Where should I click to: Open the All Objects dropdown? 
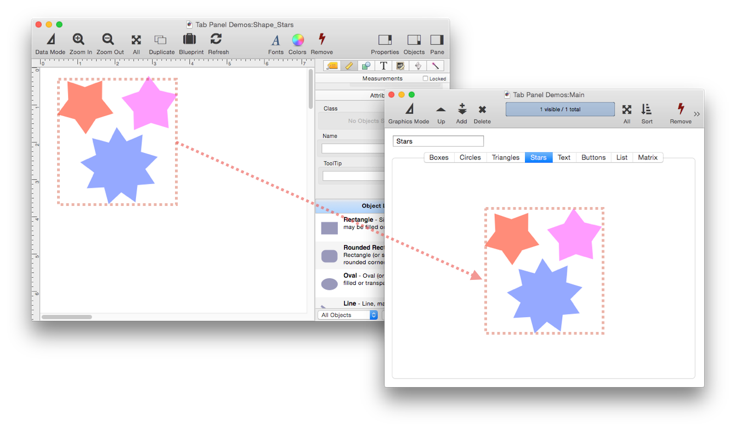pyautogui.click(x=348, y=315)
